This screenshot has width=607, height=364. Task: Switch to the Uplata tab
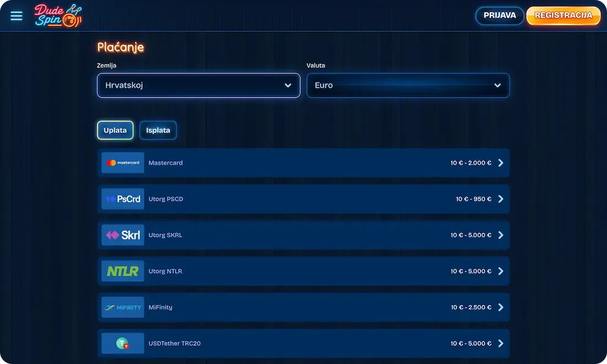[x=115, y=130]
